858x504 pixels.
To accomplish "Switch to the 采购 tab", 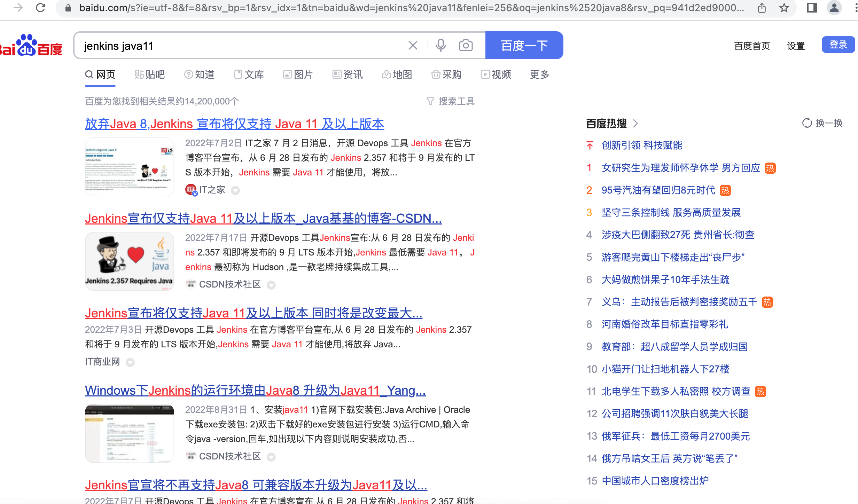I will coord(446,74).
